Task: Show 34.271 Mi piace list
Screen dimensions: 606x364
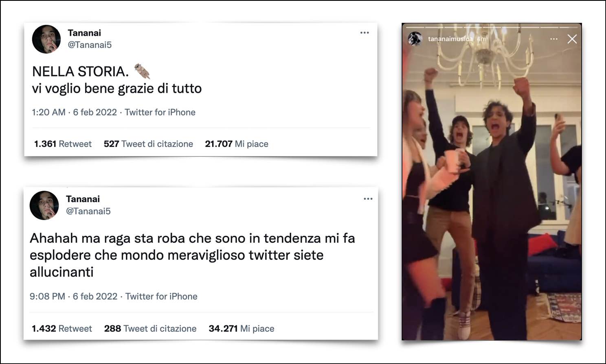Action: pyautogui.click(x=242, y=328)
